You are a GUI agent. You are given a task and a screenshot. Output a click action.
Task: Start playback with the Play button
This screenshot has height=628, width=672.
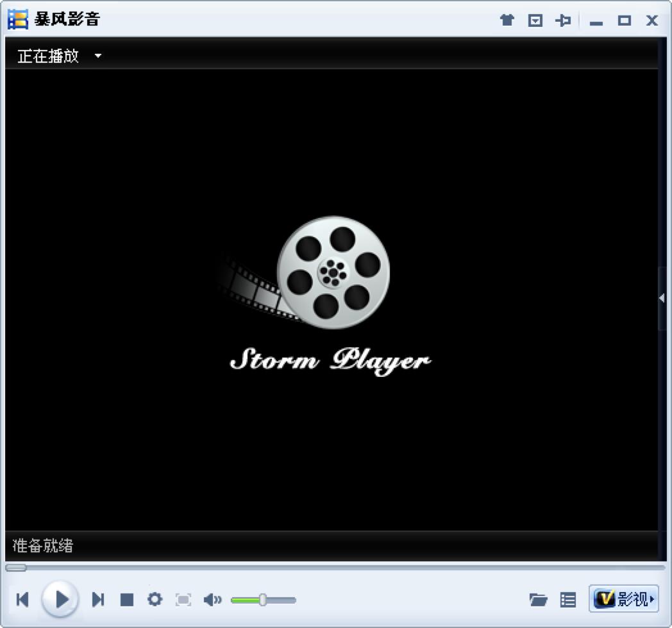coord(60,599)
